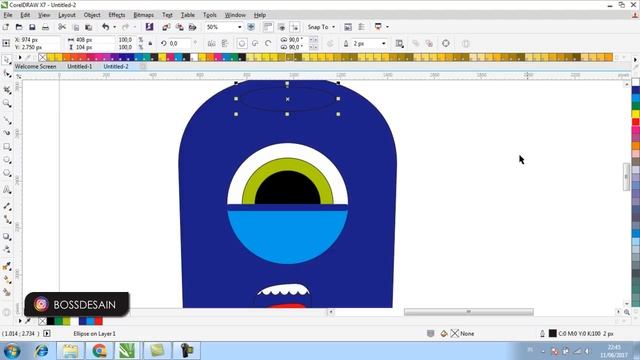The height and width of the screenshot is (360, 640).
Task: Choose the Ellipse shape mode button
Action: click(242, 43)
